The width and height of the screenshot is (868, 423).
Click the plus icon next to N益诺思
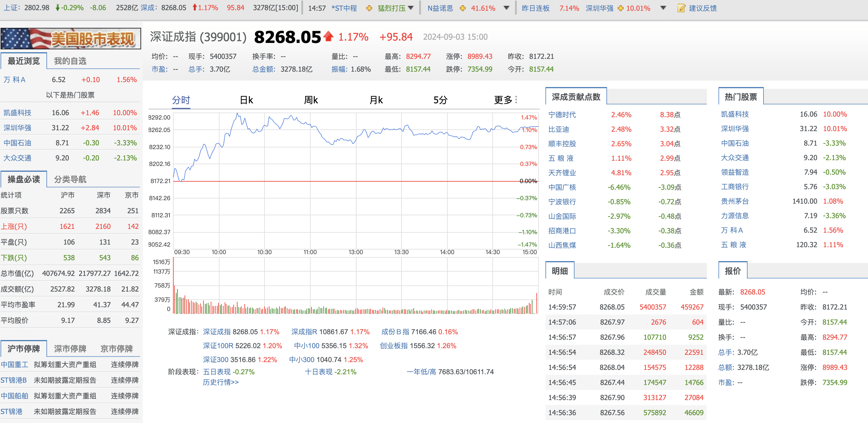click(463, 8)
